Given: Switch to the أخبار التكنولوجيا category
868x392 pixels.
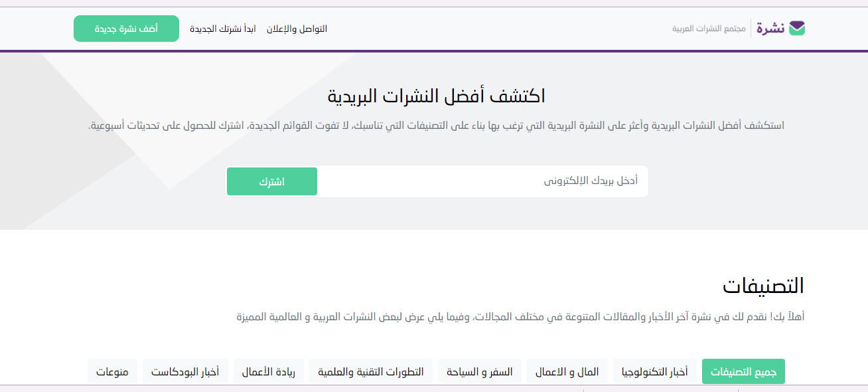Looking at the screenshot, I should 654,371.
